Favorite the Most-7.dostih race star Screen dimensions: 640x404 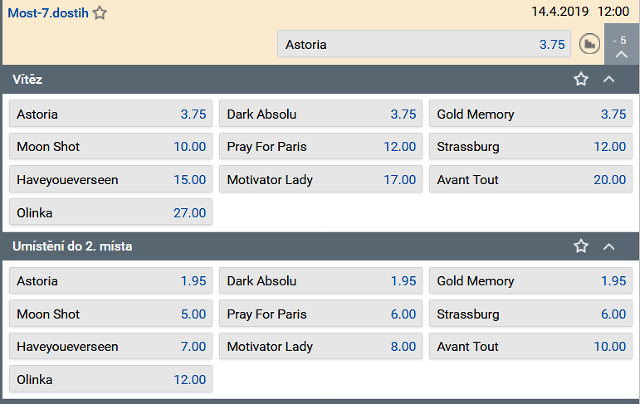tap(100, 13)
